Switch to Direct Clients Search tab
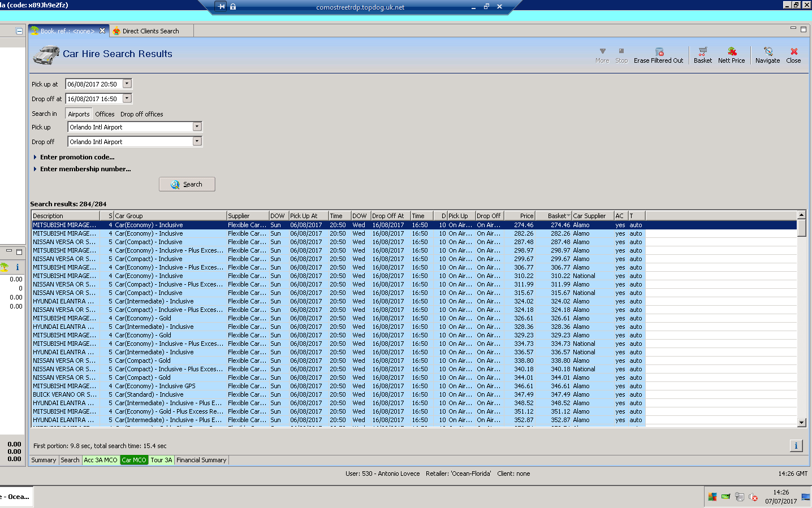Screen dimensions: 812x508 pos(150,31)
